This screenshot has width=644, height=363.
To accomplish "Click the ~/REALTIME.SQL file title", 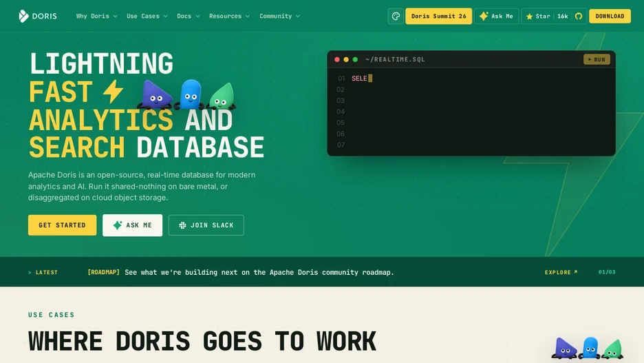I will pyautogui.click(x=395, y=60).
